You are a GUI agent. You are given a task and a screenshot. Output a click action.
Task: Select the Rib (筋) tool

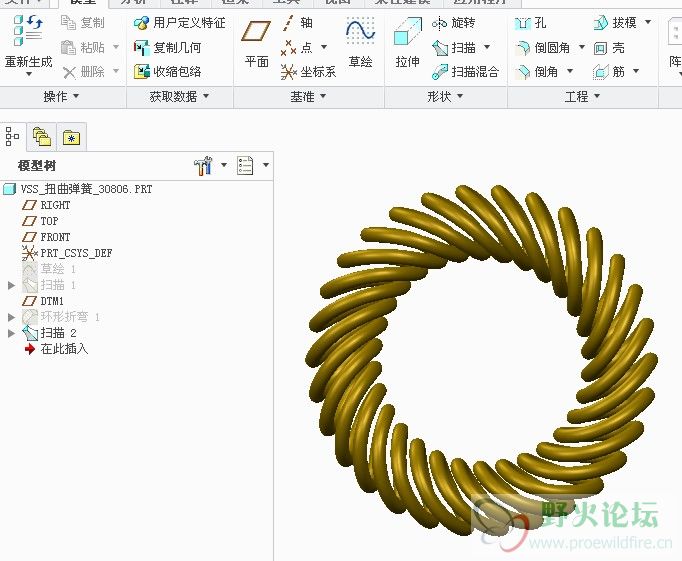click(609, 71)
